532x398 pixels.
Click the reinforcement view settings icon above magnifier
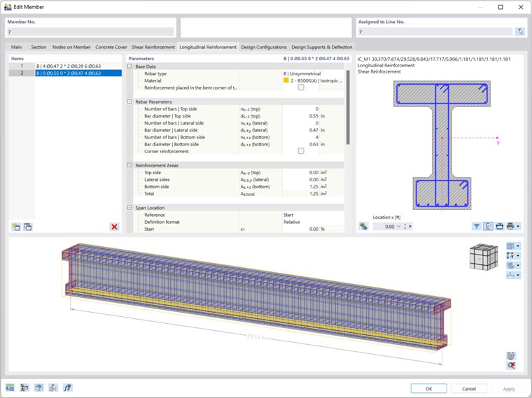click(511, 355)
